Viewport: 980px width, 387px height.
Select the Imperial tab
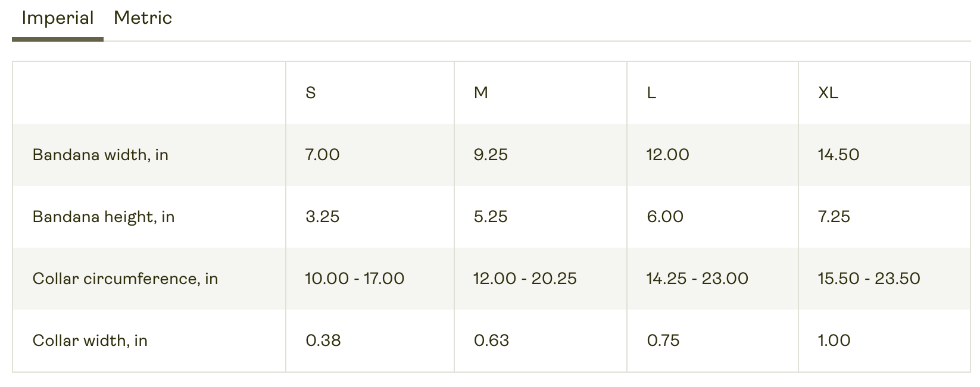click(x=58, y=18)
